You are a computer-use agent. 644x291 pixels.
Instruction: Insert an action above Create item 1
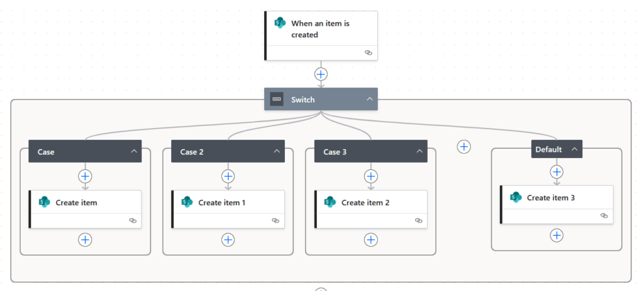(x=228, y=176)
